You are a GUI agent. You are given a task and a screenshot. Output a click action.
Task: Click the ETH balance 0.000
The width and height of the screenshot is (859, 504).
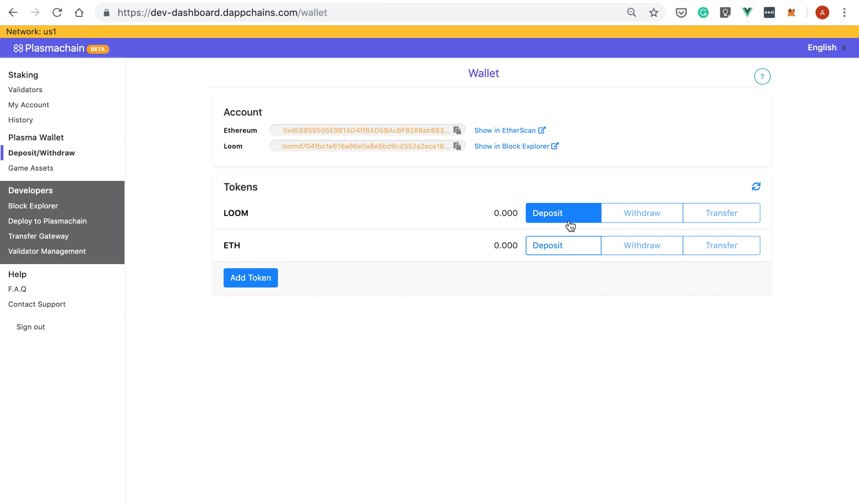(x=505, y=246)
